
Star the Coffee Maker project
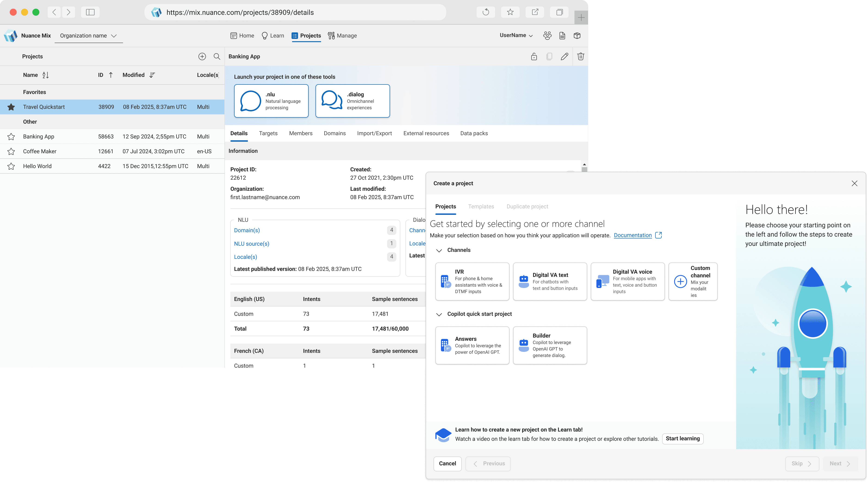click(x=11, y=151)
